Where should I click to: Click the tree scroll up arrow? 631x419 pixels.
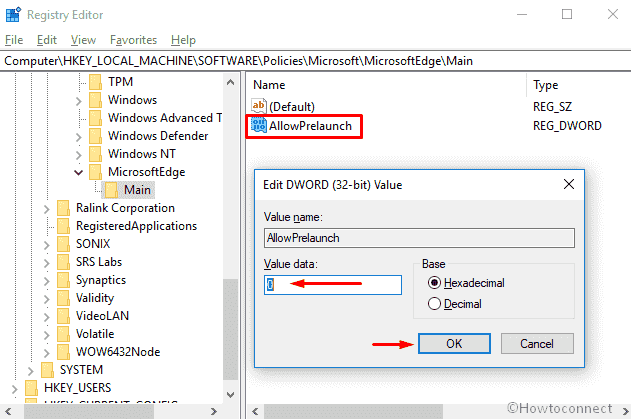click(x=231, y=82)
